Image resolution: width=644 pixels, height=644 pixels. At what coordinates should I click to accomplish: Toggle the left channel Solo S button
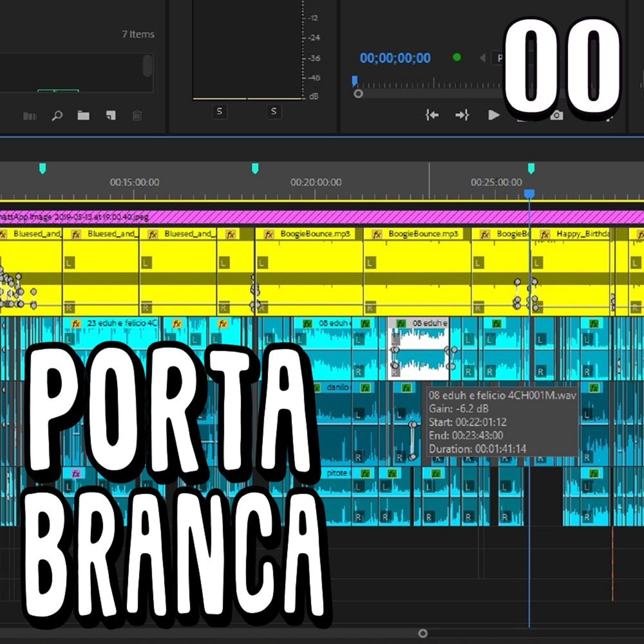coord(219,111)
